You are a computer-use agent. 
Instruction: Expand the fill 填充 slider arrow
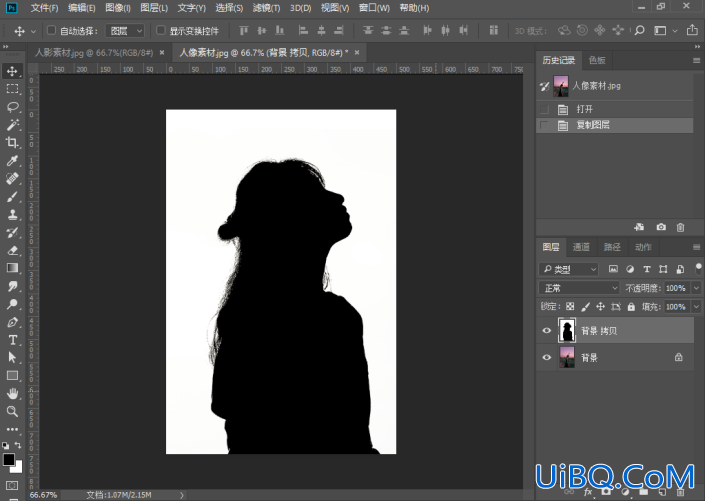[696, 307]
